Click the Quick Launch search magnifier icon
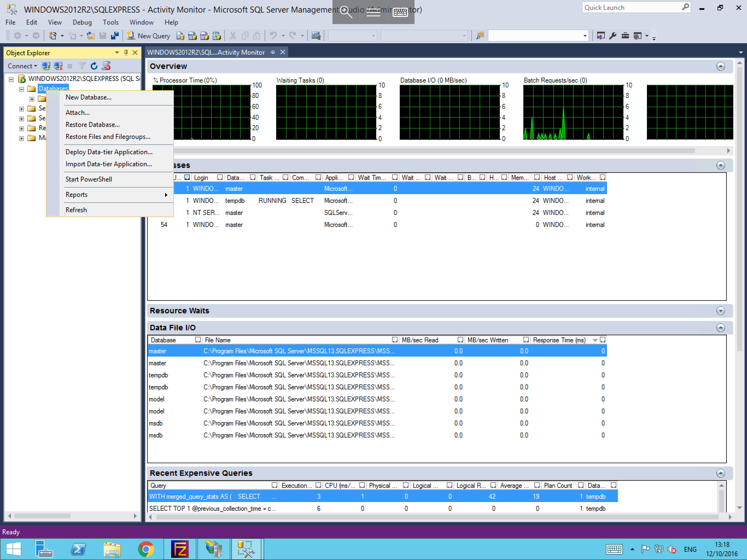Viewport: 747px width, 560px height. point(685,7)
